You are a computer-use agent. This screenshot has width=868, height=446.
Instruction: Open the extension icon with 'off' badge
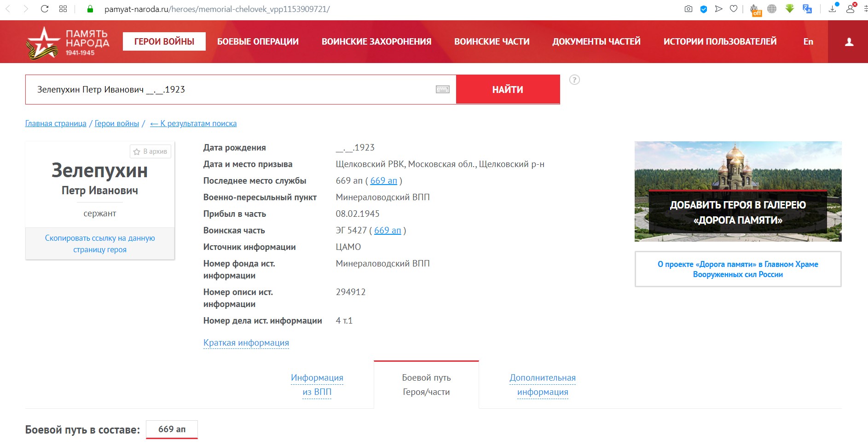(x=756, y=10)
